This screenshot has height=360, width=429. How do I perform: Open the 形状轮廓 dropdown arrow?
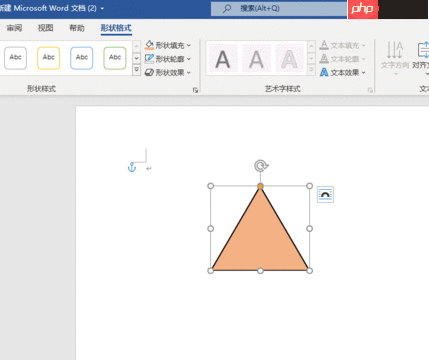tap(189, 59)
